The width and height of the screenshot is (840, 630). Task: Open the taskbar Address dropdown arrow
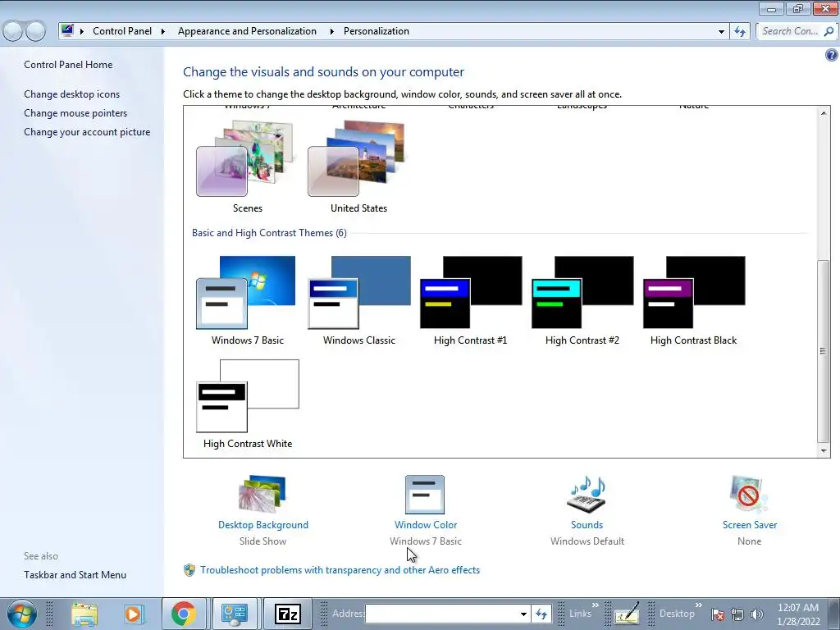coord(524,614)
